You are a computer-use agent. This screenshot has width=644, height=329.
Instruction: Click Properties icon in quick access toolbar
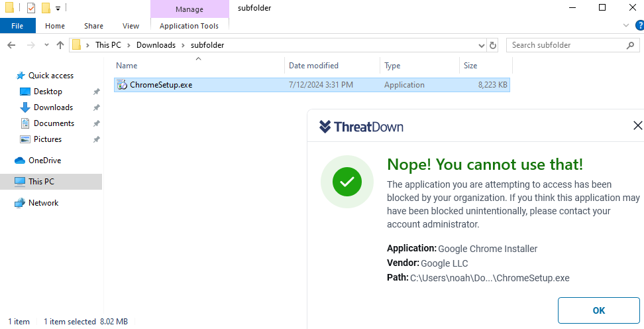(30, 8)
